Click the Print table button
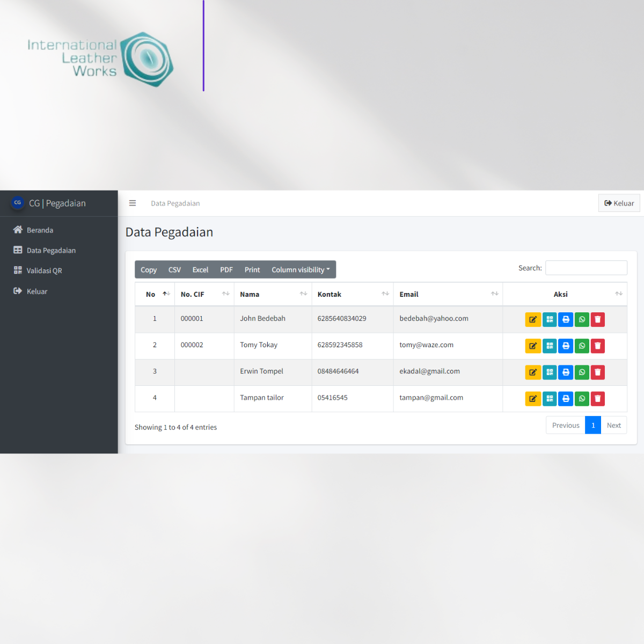This screenshot has width=644, height=644. [x=252, y=269]
